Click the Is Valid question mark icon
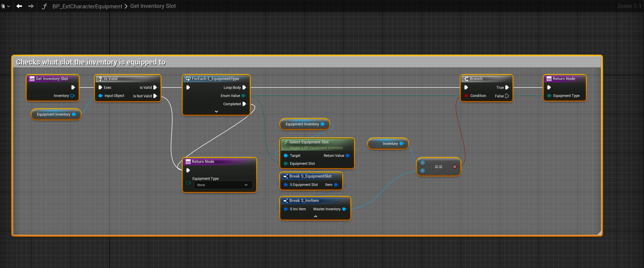The height and width of the screenshot is (268, 644). (100, 79)
